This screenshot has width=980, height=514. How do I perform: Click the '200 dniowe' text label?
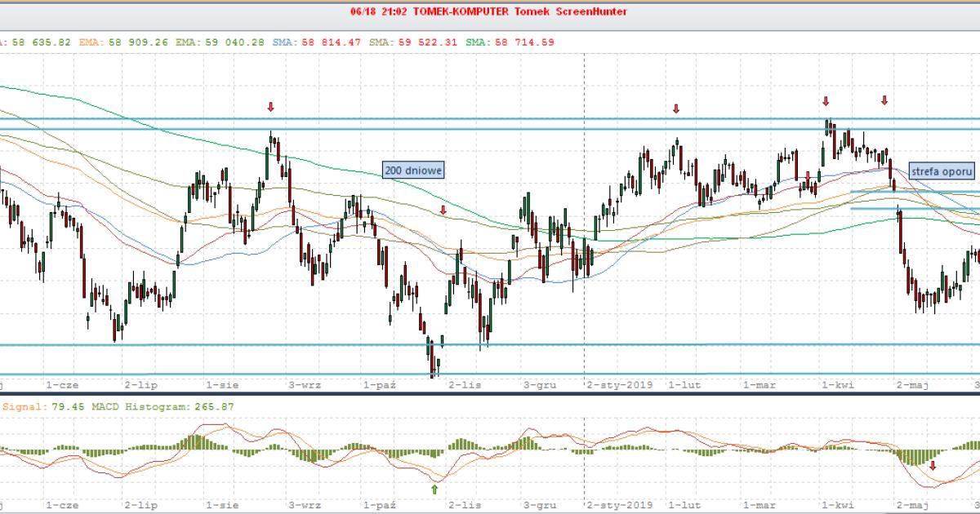point(413,170)
